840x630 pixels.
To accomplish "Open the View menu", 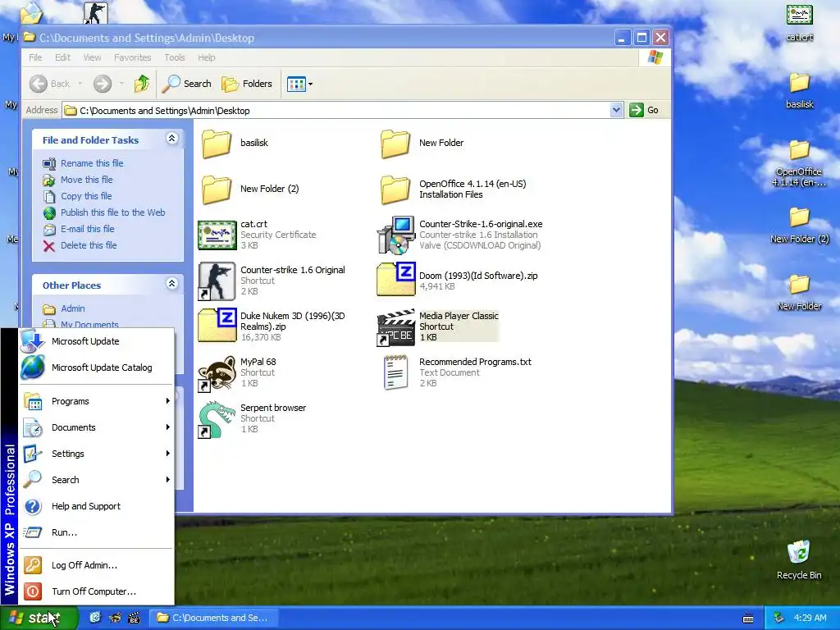I will 92,57.
